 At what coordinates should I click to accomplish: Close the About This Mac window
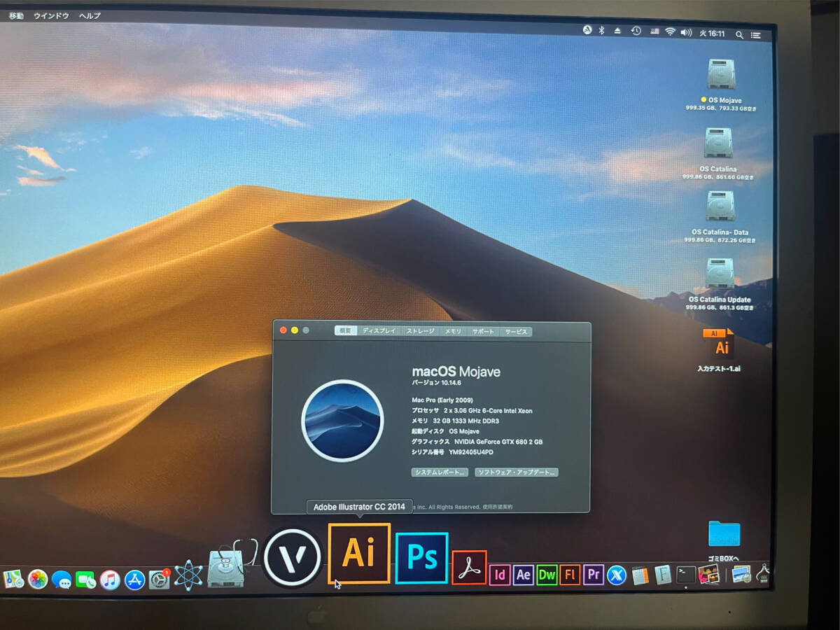pyautogui.click(x=283, y=330)
